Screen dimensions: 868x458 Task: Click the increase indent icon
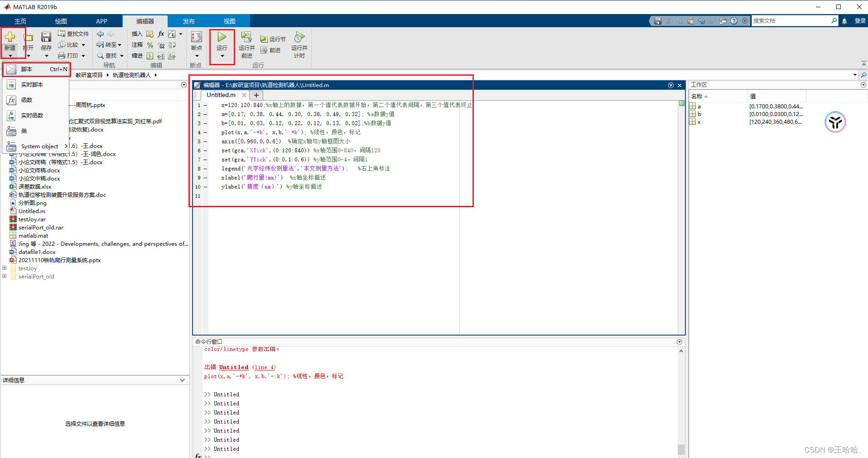coord(161,56)
